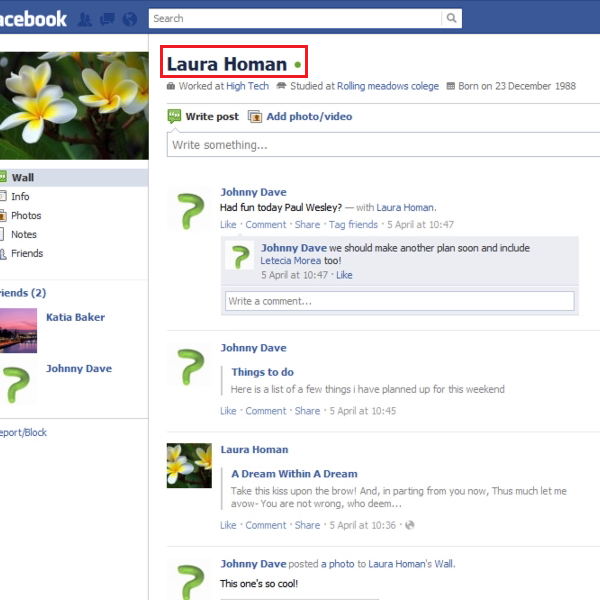This screenshot has width=600, height=600.
Task: Click the graduation cap icon beside Studied at
Action: 281,86
